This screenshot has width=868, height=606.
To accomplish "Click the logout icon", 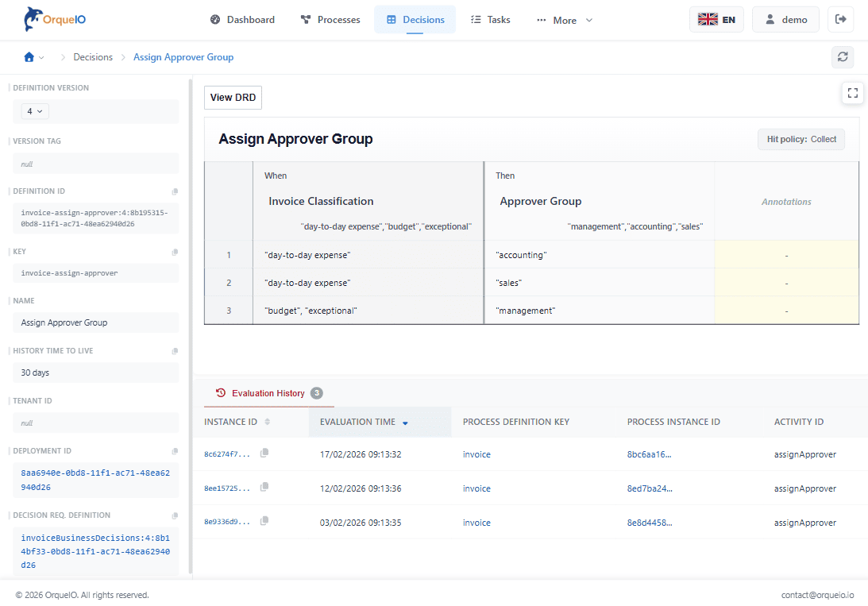I will (840, 19).
